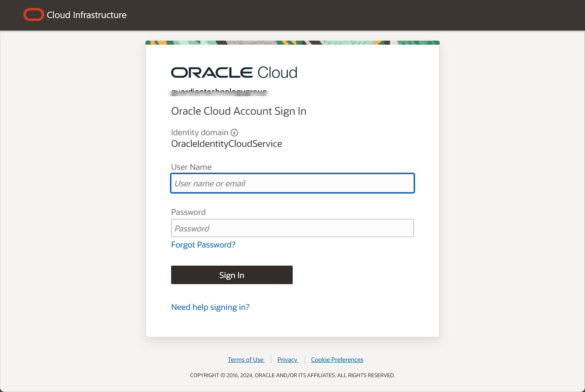This screenshot has width=585, height=392.
Task: Focus the Password input field
Action: coord(292,228)
